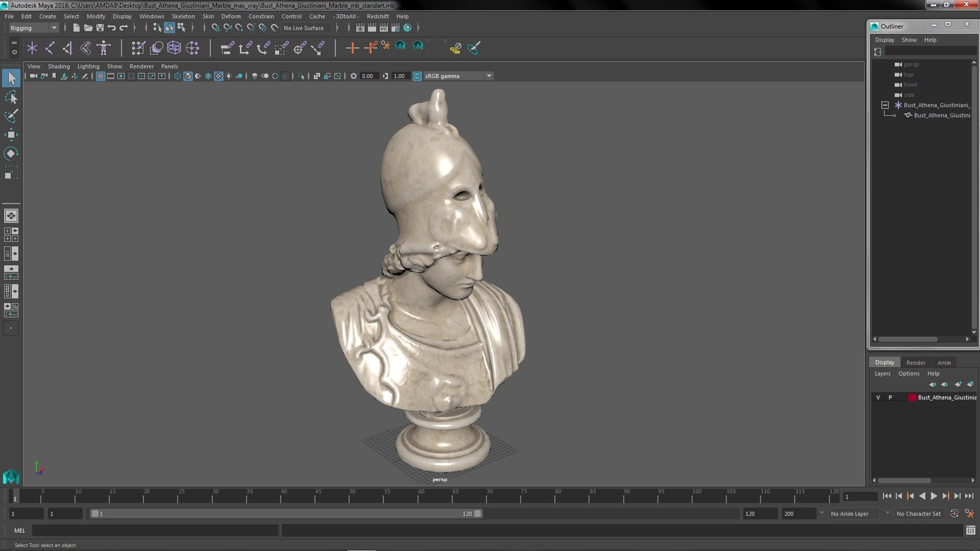This screenshot has width=980, height=551.
Task: Apply Orient constraint shelf icon
Action: (x=263, y=48)
